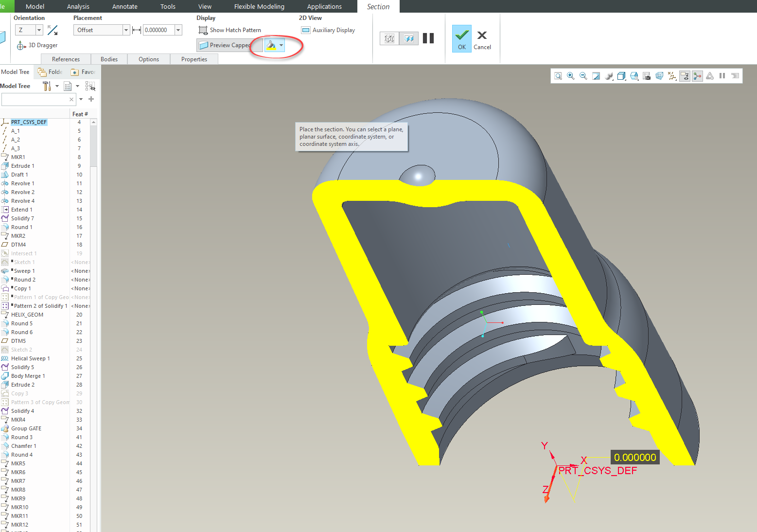Open the zoom region magnifier tool
This screenshot has width=757, height=532.
pyautogui.click(x=558, y=75)
